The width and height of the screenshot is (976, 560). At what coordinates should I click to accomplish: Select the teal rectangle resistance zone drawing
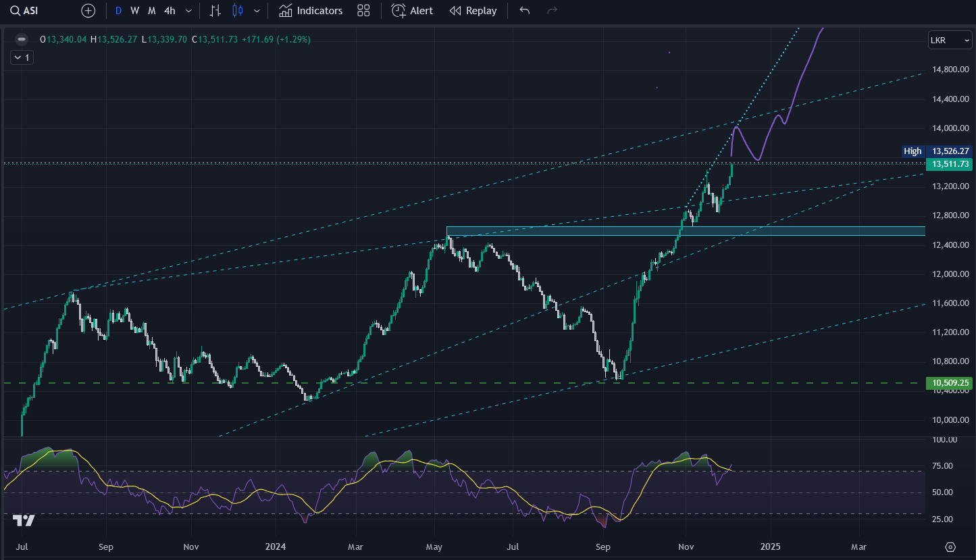click(686, 231)
